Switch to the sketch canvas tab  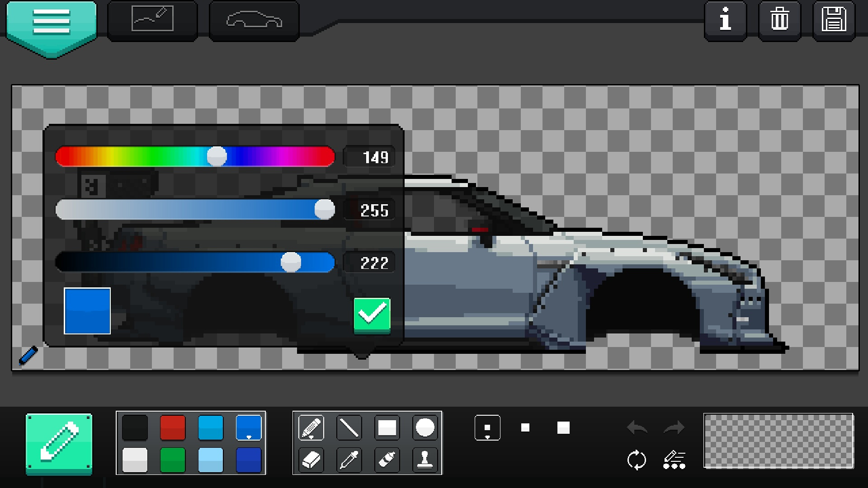[152, 20]
